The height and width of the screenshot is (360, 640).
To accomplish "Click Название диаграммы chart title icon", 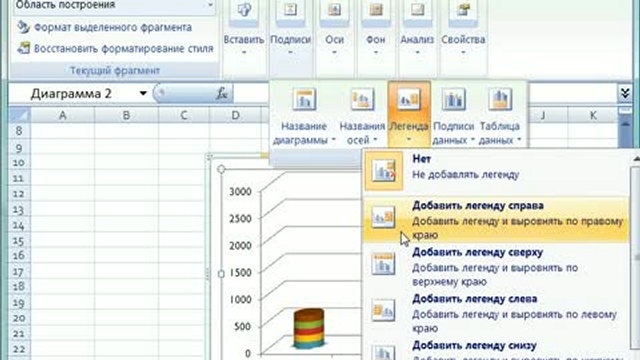I will click(x=304, y=99).
